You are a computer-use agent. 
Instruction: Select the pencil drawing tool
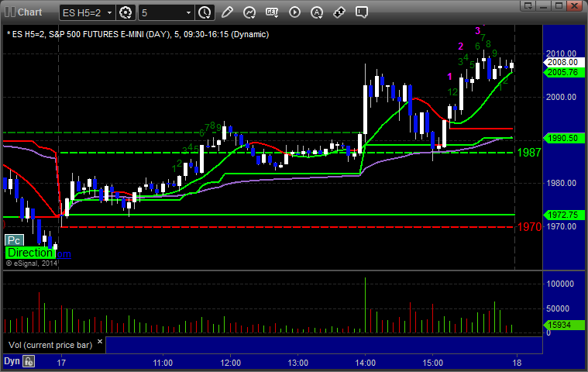pos(227,12)
